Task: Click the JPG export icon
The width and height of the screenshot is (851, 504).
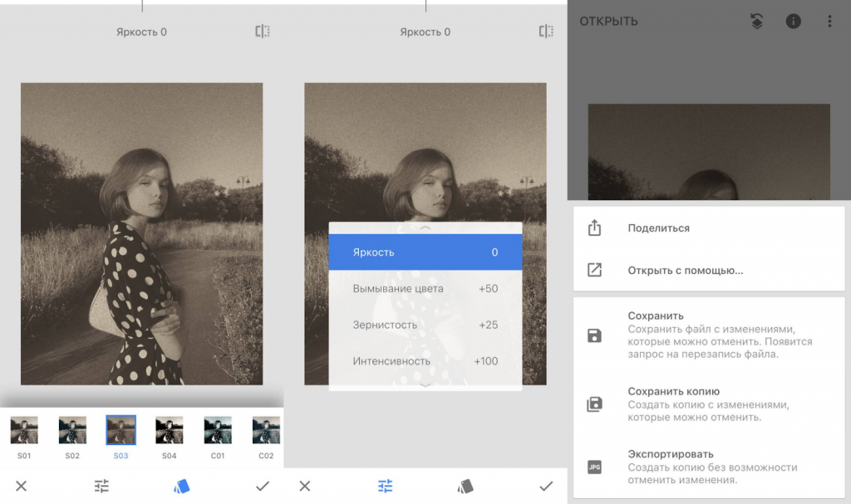Action: 594,467
